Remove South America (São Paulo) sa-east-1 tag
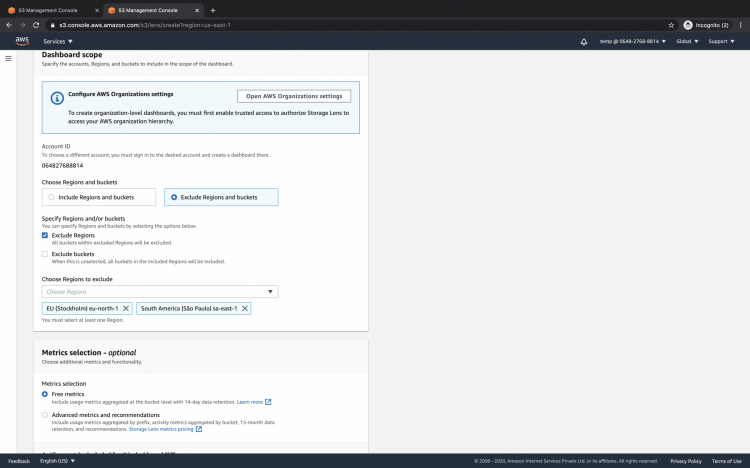Screen dimensions: 750x468 pos(245,309)
